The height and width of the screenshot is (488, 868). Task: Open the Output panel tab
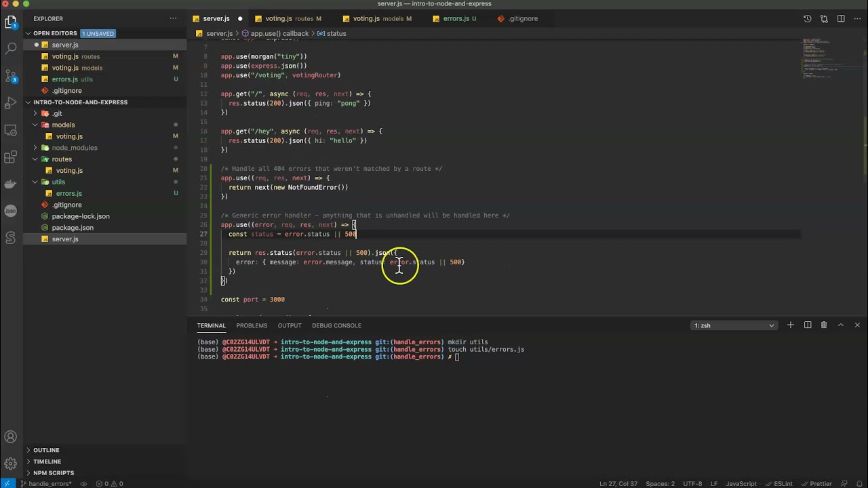[x=290, y=325]
